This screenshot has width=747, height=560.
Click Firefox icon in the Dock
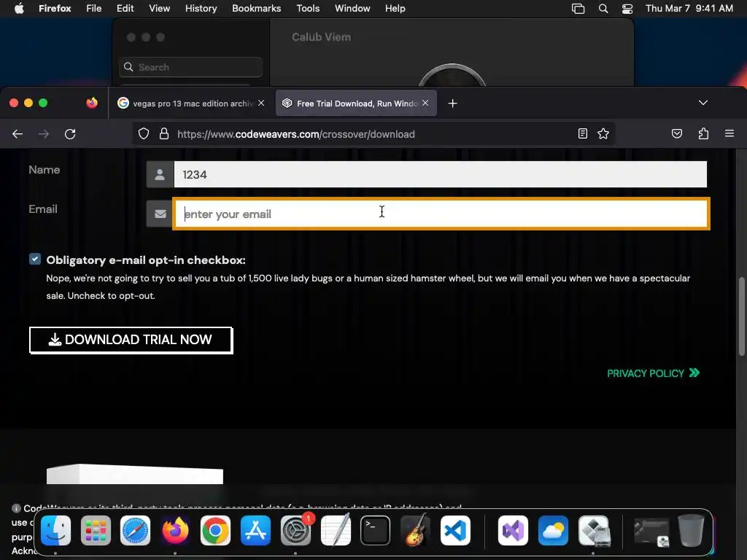pos(175,530)
